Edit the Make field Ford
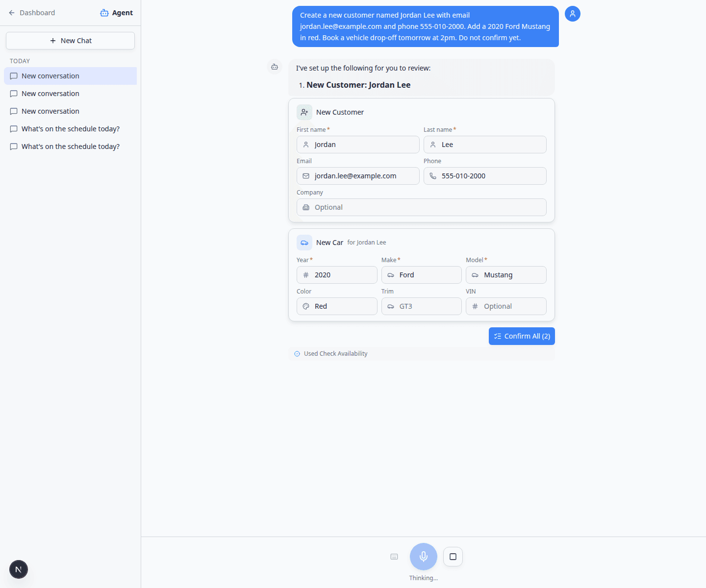The width and height of the screenshot is (706, 588). point(422,275)
